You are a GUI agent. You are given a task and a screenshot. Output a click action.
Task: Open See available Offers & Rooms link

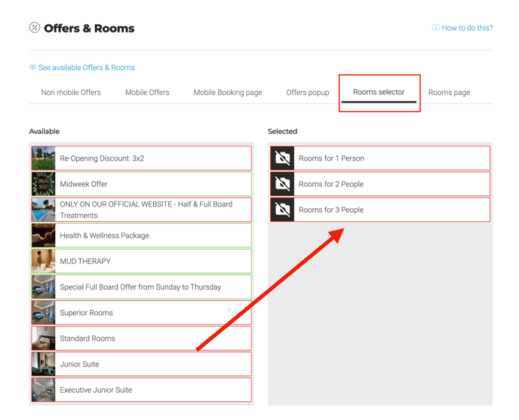click(x=86, y=68)
